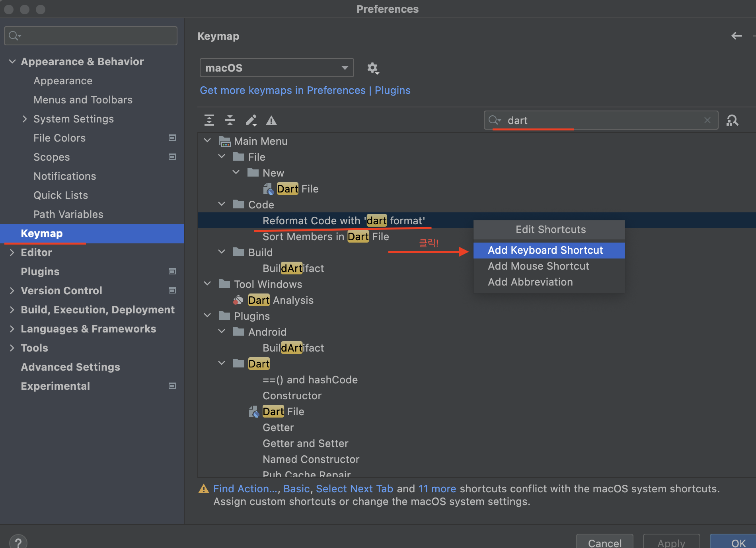Open Advanced Settings page

(70, 367)
